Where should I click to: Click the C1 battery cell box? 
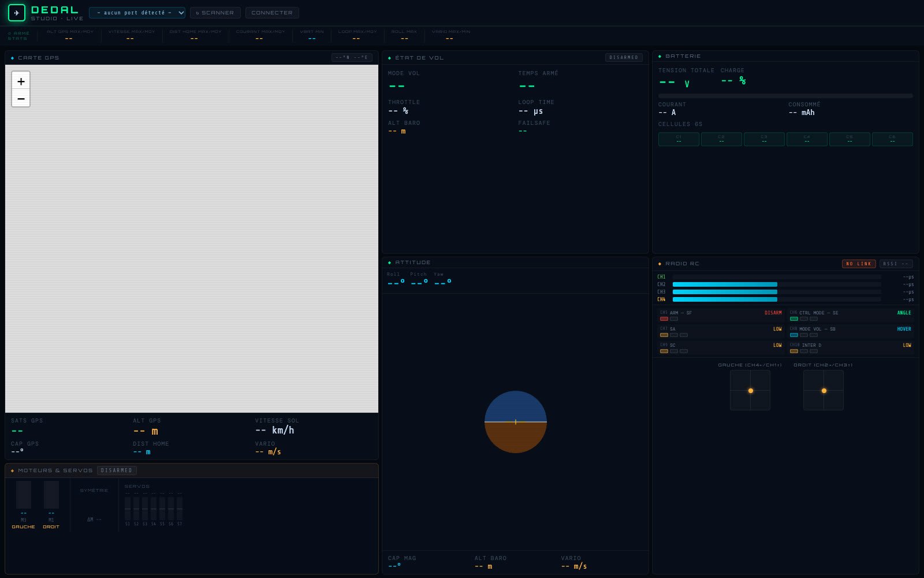679,139
